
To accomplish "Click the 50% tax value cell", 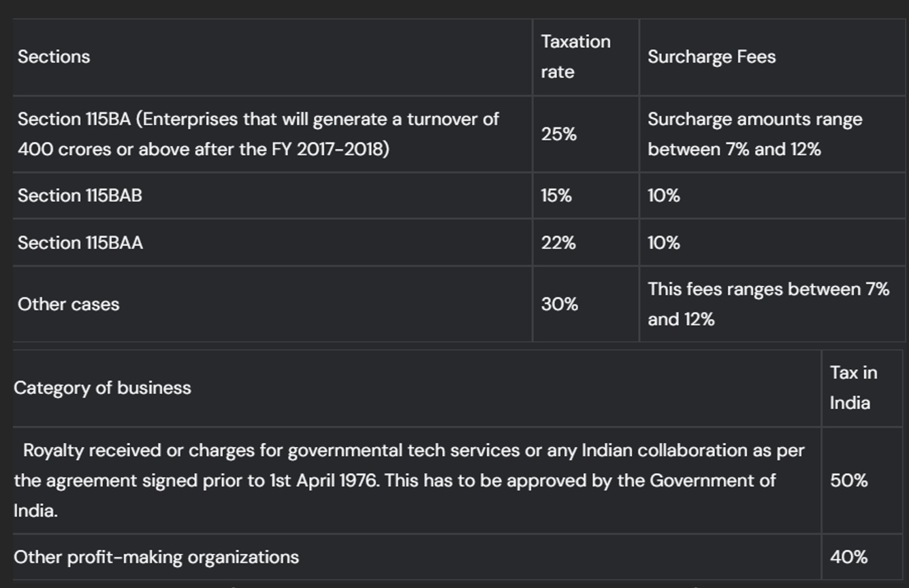I will [x=848, y=480].
